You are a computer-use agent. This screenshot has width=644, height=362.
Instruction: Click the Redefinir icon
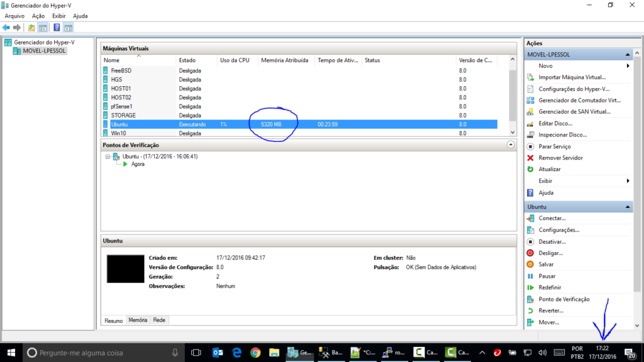point(530,288)
